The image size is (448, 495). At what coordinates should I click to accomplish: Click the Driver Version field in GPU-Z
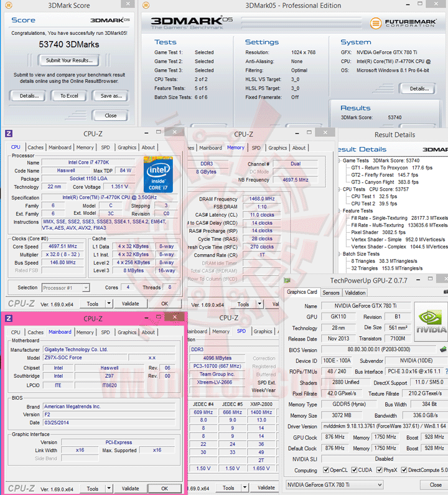tap(385, 426)
